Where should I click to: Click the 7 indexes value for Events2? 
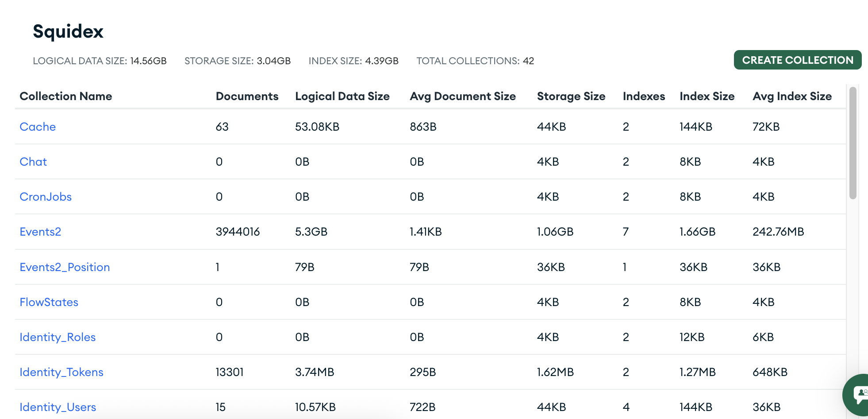pyautogui.click(x=626, y=232)
